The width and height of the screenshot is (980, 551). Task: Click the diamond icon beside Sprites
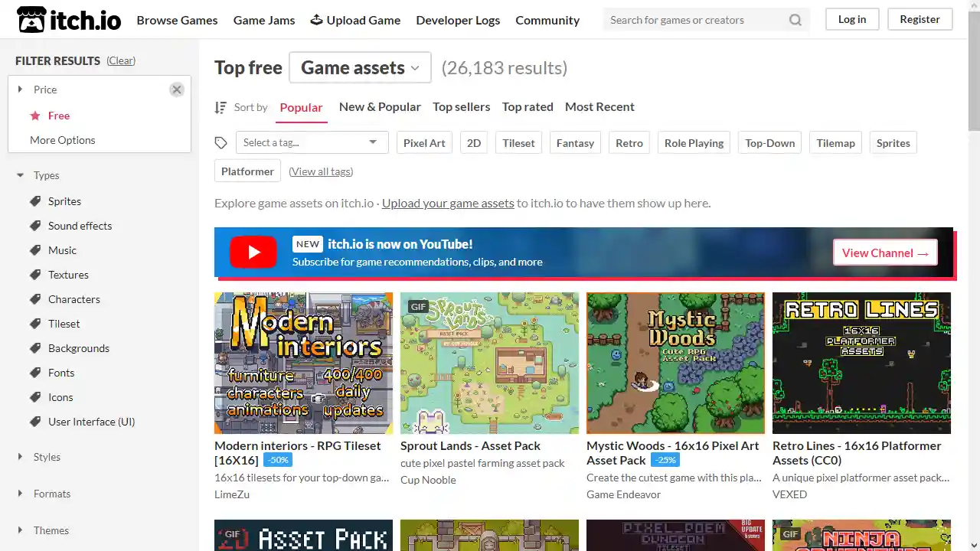pos(34,201)
